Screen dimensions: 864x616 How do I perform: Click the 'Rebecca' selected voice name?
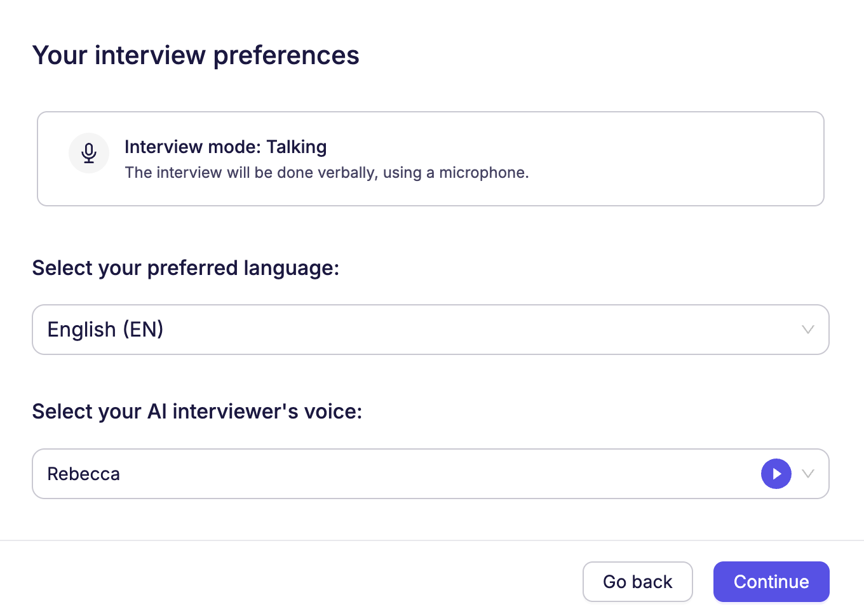coord(83,474)
